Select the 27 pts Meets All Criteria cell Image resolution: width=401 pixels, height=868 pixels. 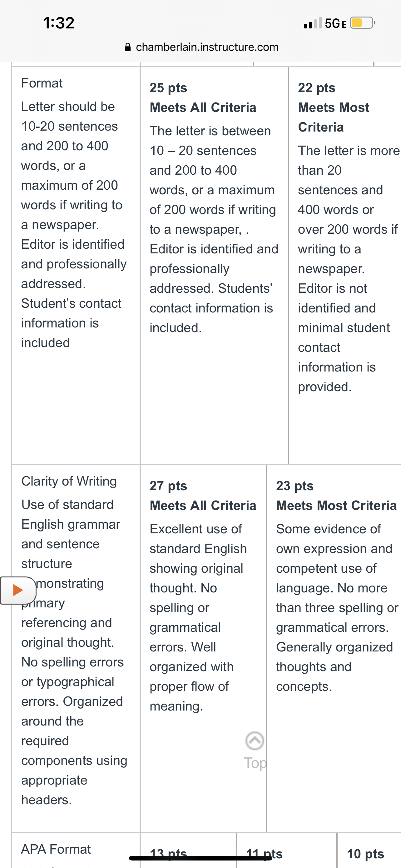[x=203, y=648]
